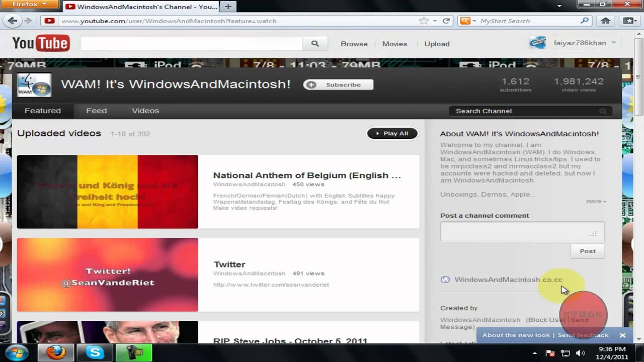Post the channel comment
Viewport: 644px width, 362px height.
tap(588, 251)
